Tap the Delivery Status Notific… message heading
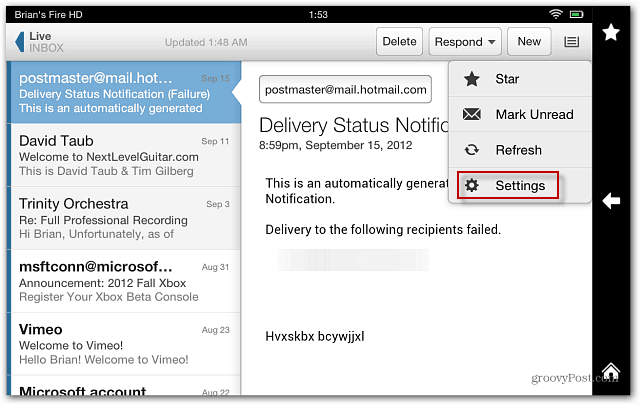Viewport: 640px width, 405px height. [354, 125]
